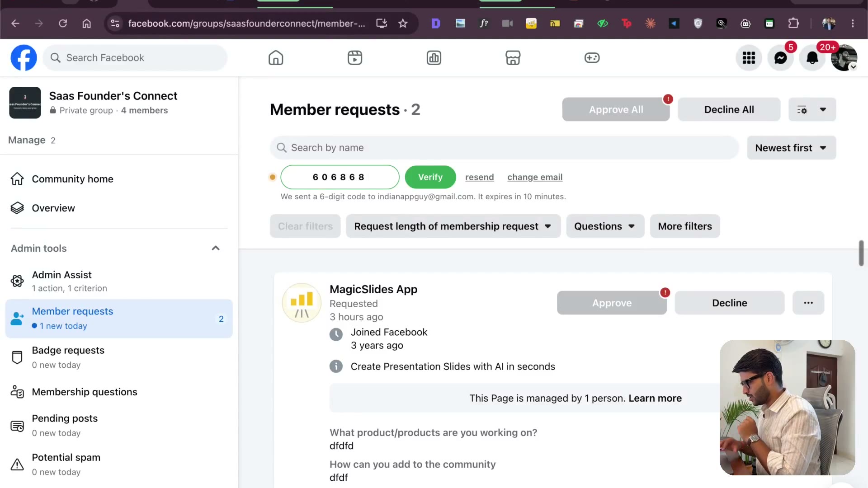Open the account profile avatar menu

point(844,58)
